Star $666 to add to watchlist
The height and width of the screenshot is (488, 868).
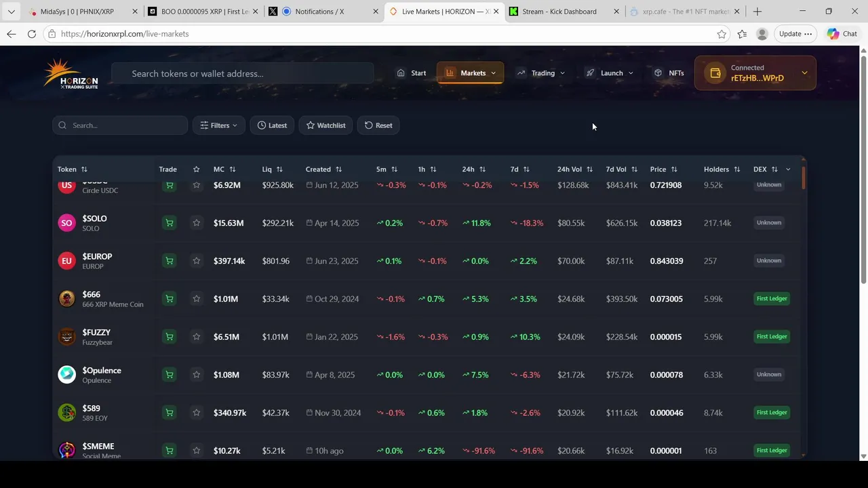(196, 299)
